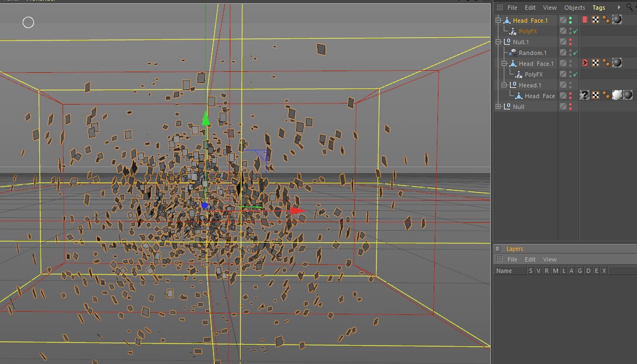Collapse the Heead.1 group

point(504,85)
